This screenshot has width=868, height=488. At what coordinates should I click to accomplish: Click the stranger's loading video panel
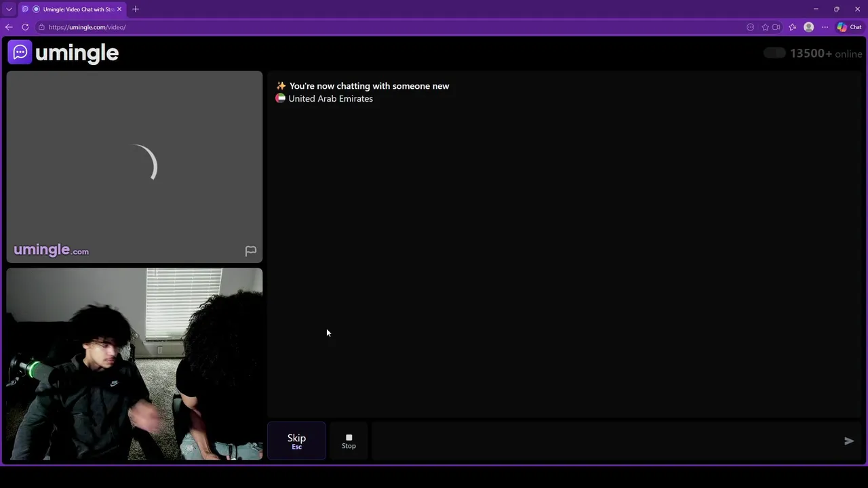pyautogui.click(x=134, y=167)
